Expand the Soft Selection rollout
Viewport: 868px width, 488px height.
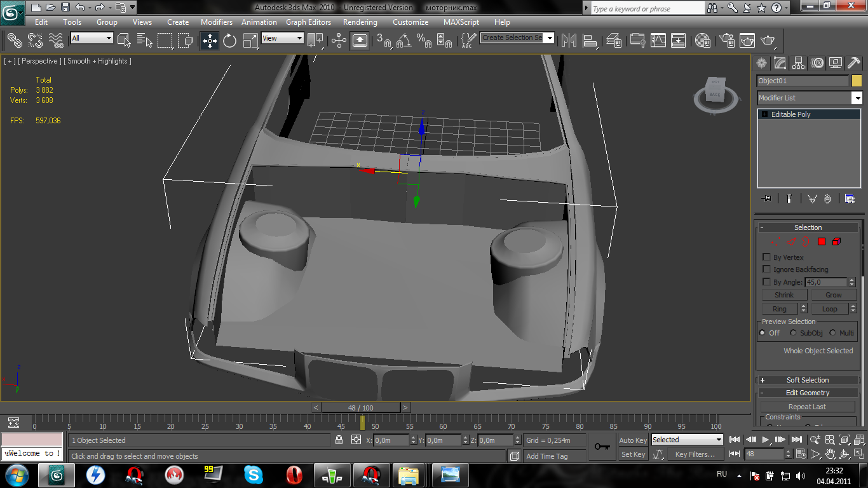pyautogui.click(x=807, y=380)
